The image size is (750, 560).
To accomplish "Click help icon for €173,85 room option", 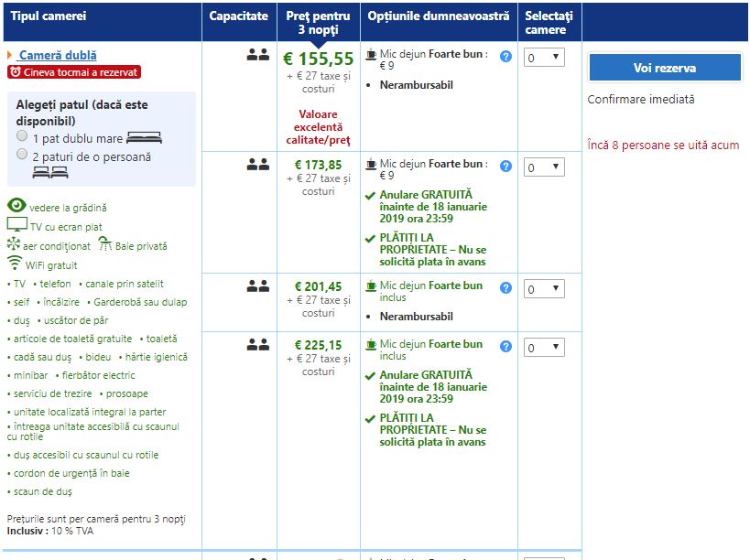I will pyautogui.click(x=505, y=167).
